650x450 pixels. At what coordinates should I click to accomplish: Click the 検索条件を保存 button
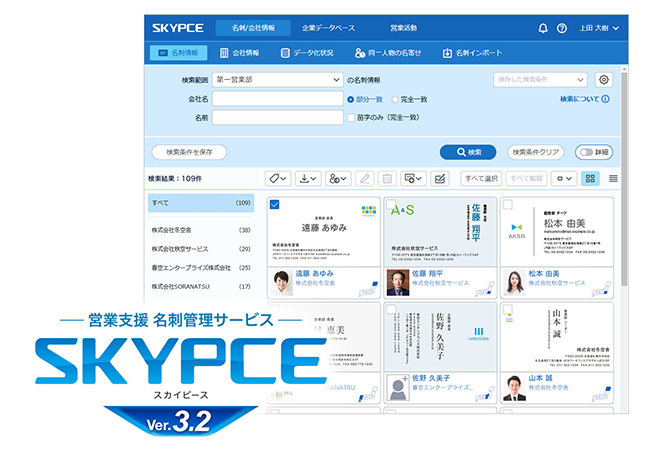189,152
